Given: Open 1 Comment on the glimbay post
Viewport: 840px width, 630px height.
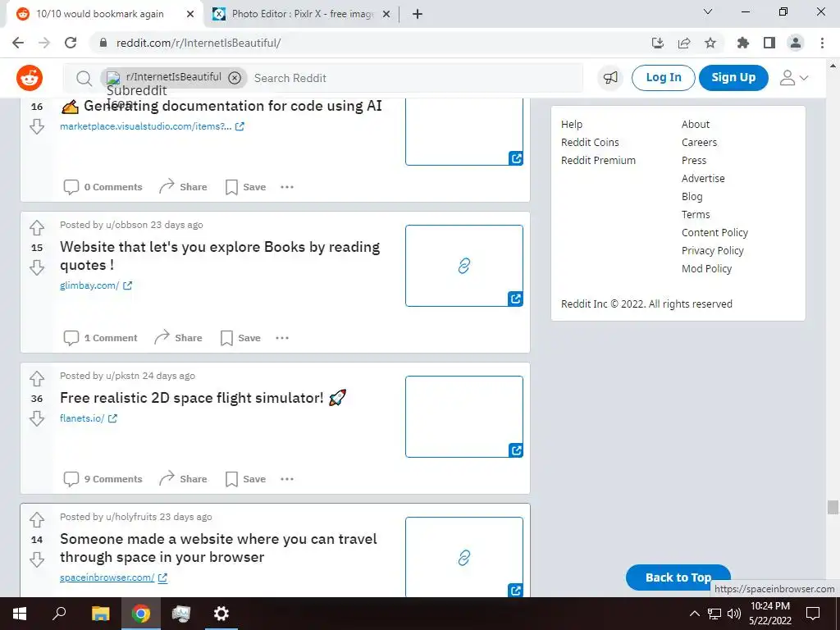Looking at the screenshot, I should (x=100, y=338).
